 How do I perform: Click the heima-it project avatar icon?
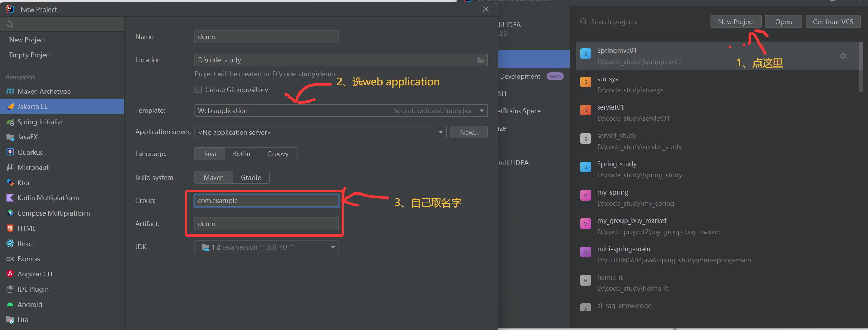(586, 281)
